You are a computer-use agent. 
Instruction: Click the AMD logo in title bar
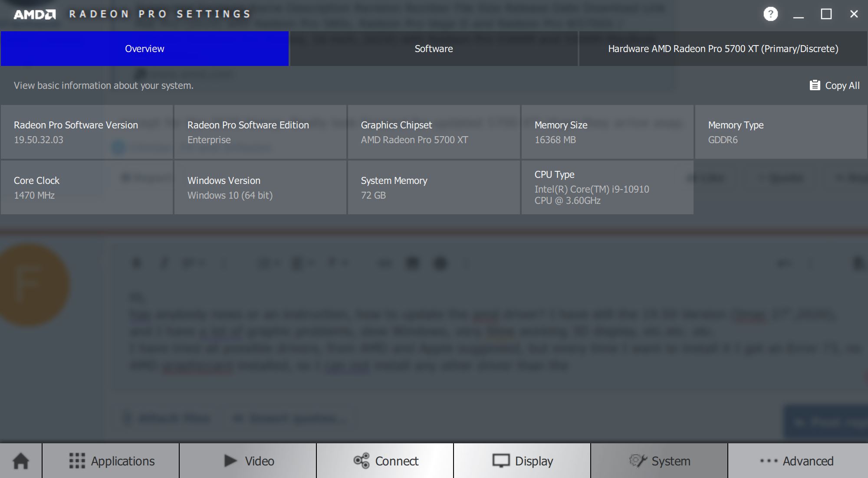tap(35, 14)
